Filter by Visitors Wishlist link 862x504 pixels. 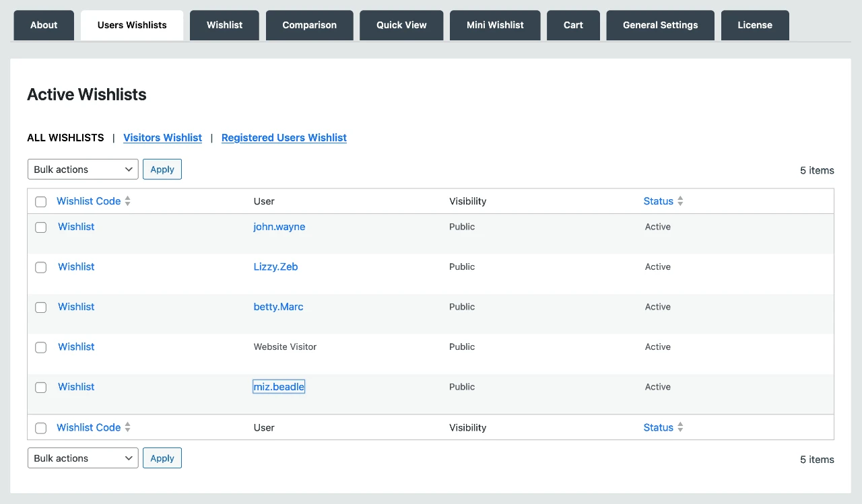click(162, 137)
